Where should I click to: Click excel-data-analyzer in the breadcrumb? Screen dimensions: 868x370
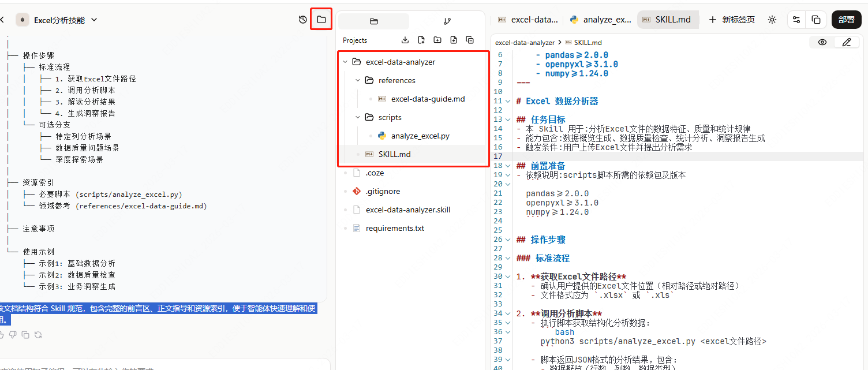[x=525, y=43]
